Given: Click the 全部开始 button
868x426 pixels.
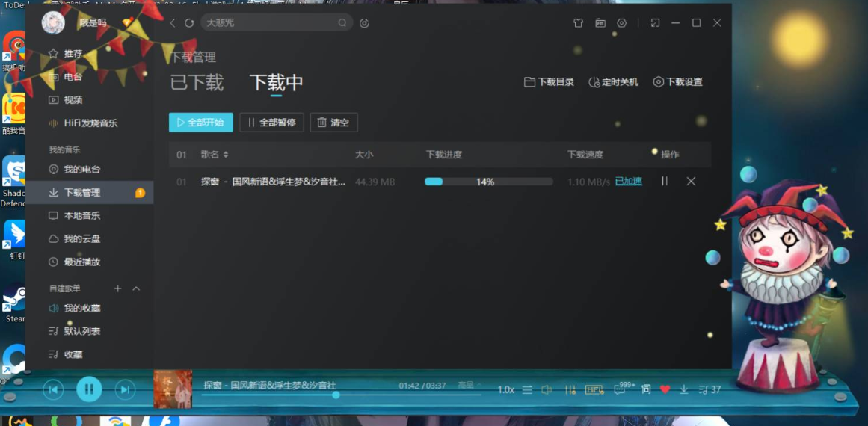Looking at the screenshot, I should pos(200,123).
